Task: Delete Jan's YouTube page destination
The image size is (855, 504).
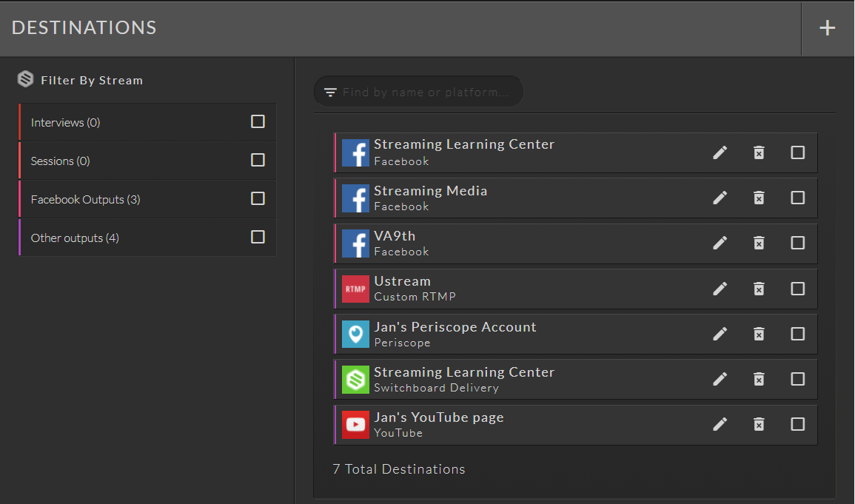Action: (759, 425)
